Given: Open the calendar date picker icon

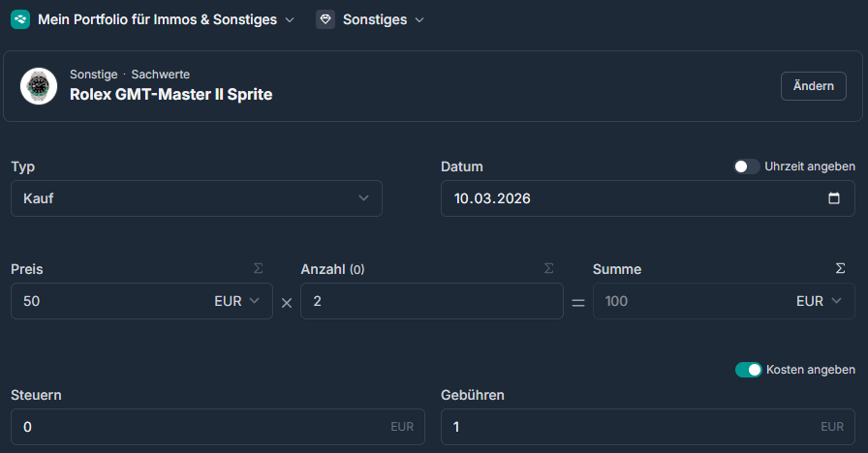Looking at the screenshot, I should [834, 198].
